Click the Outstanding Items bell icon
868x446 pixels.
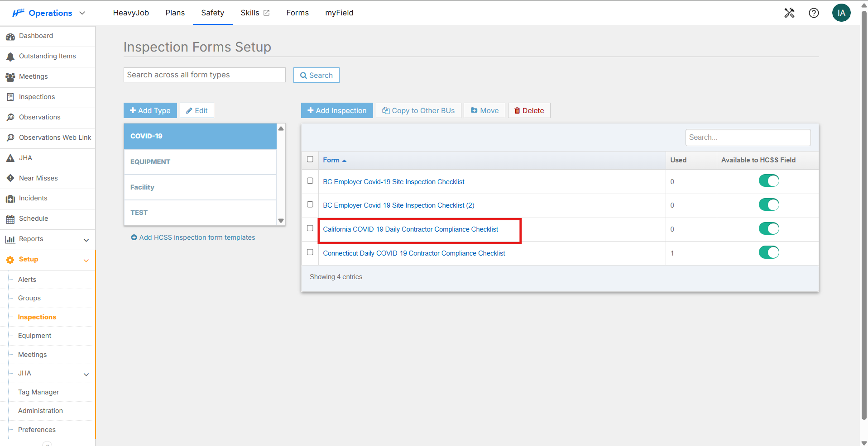click(x=10, y=57)
